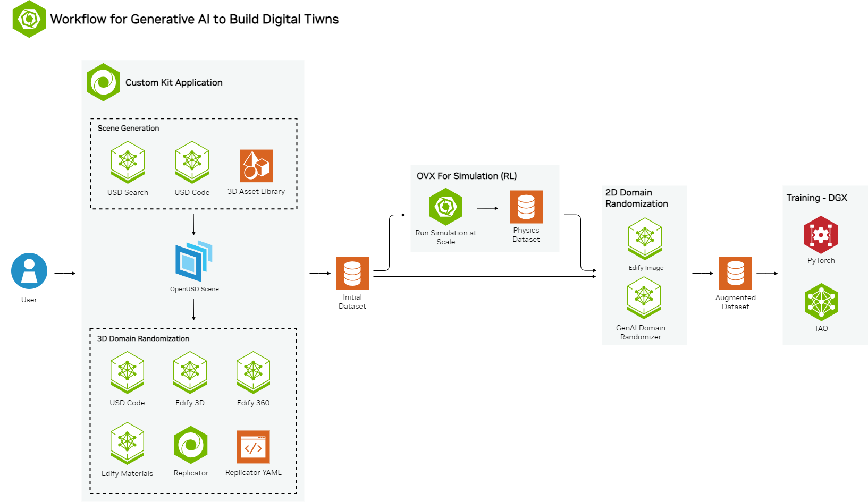Select the USD Search icon
This screenshot has width=868, height=502.
tap(128, 162)
